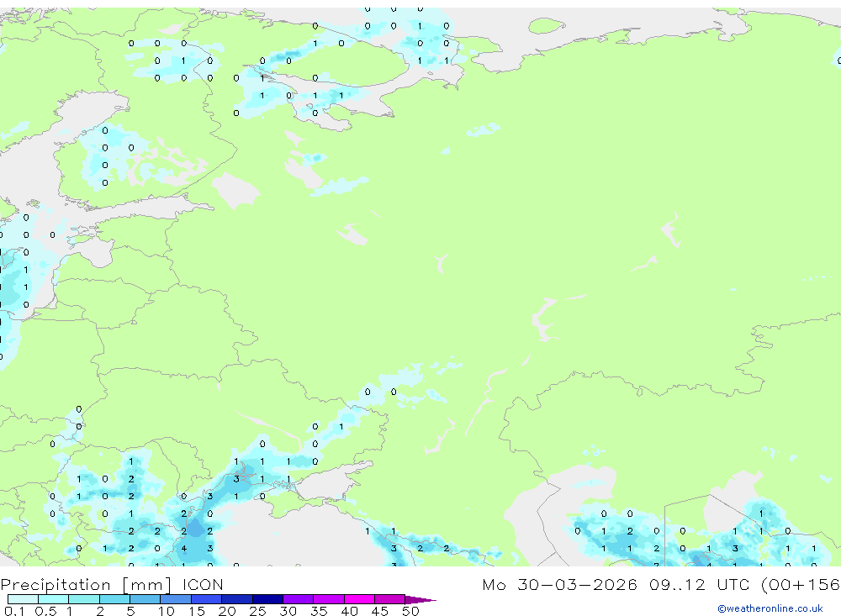
Task: Click the '0.5' legend scale label
Action: coord(45,611)
